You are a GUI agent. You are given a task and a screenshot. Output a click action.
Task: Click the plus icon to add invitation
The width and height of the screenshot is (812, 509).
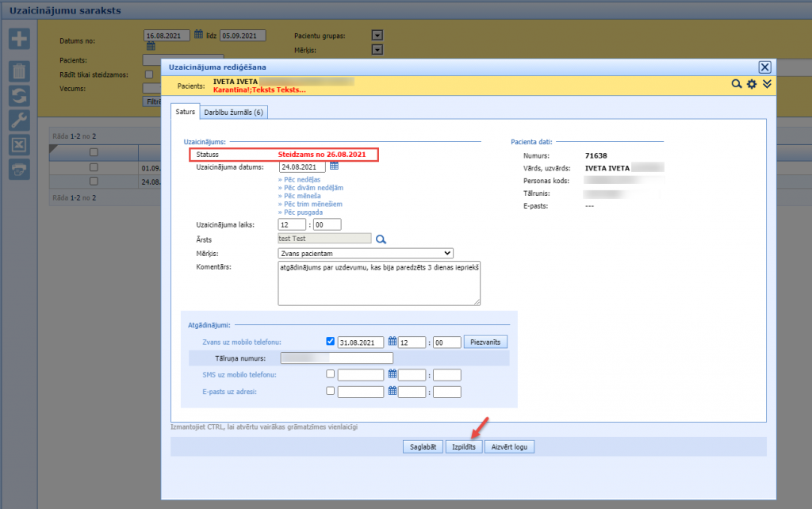tap(19, 39)
